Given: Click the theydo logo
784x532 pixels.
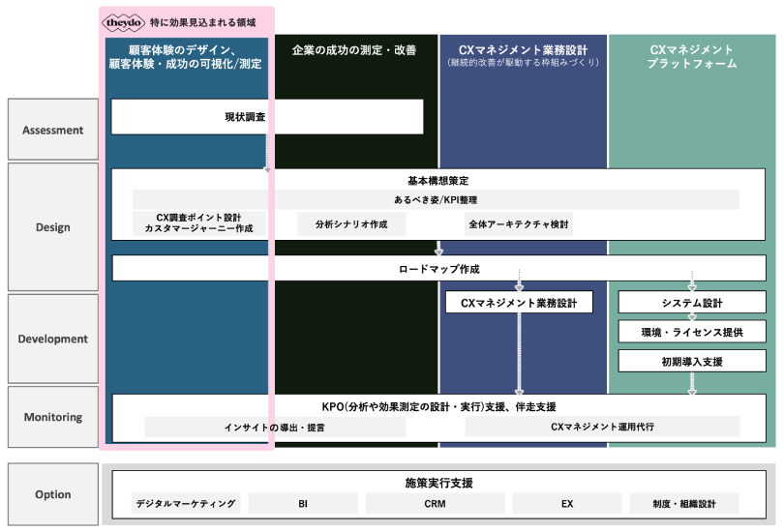Looking at the screenshot, I should (123, 22).
